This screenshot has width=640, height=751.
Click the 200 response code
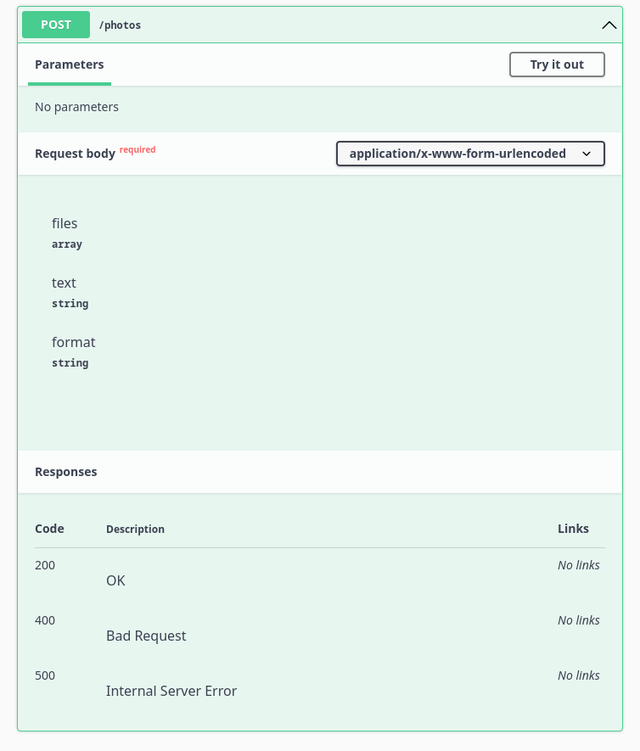point(45,565)
